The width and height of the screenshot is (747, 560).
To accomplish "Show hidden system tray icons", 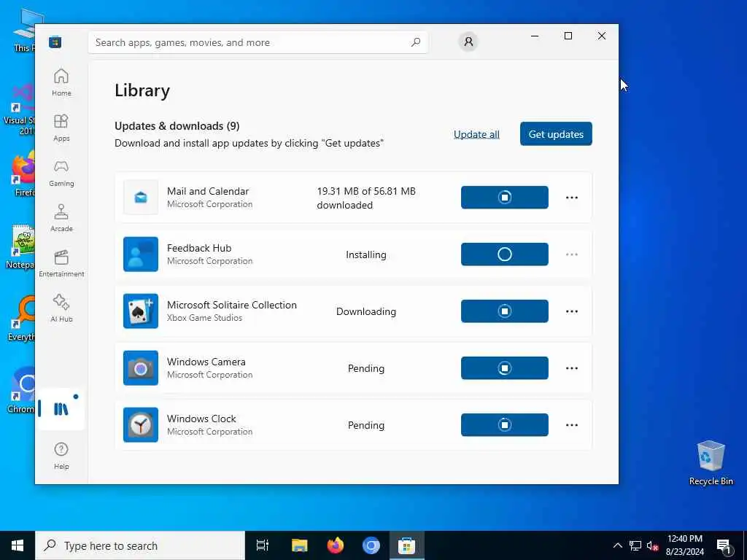I will click(617, 545).
